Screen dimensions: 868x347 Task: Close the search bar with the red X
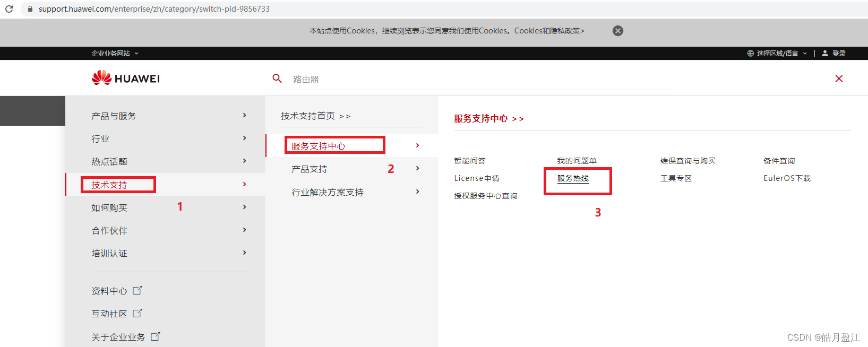(x=839, y=79)
